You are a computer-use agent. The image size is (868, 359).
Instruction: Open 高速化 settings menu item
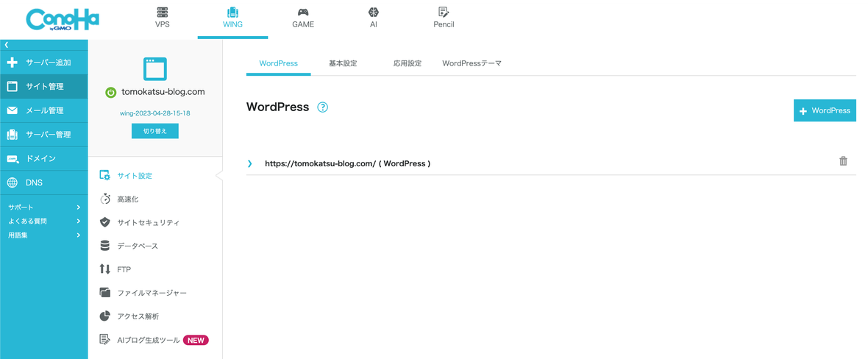[x=128, y=199]
